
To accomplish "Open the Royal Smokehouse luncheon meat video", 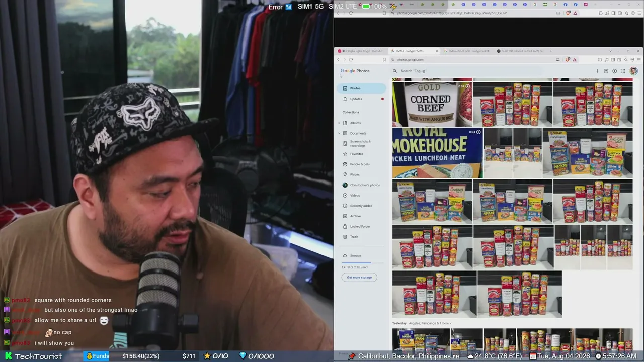I will [x=437, y=153].
